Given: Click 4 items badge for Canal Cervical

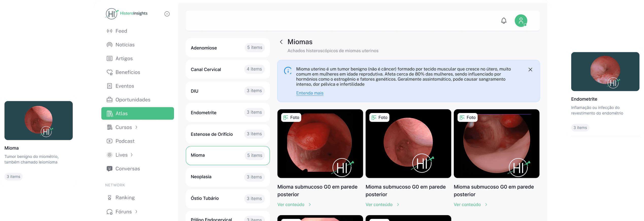Looking at the screenshot, I should coord(254,69).
